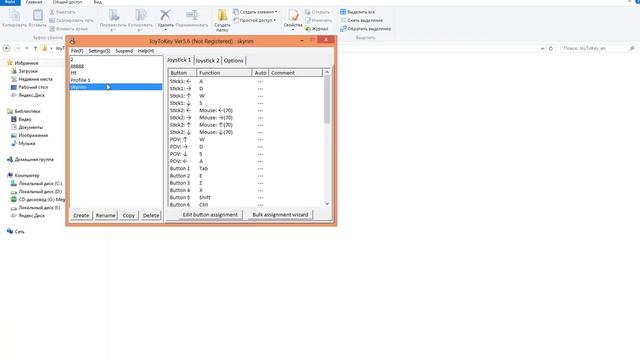Open the dropdown arrow under Удалить
640x360 pixels.
[x=165, y=30]
